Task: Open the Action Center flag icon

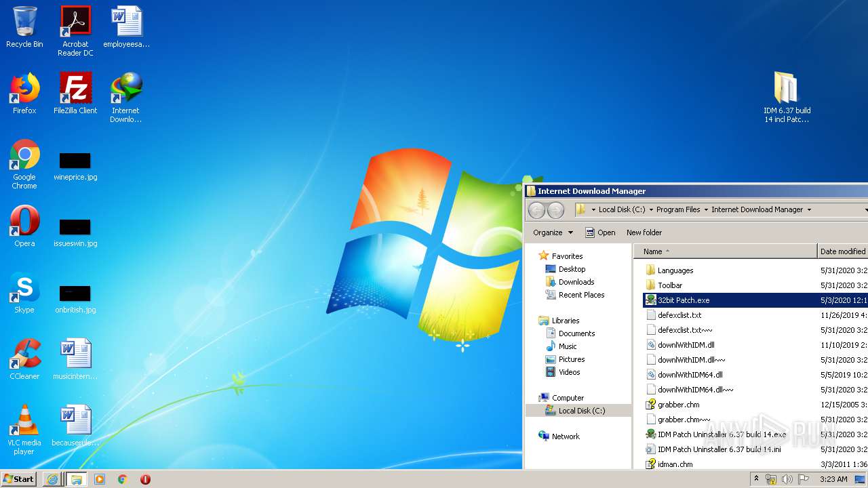Action: tap(804, 479)
